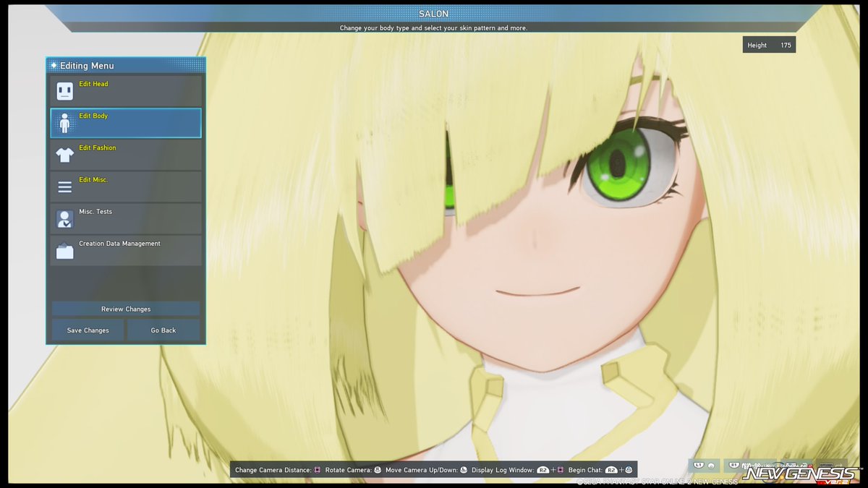Select the Misc. Tests portrait icon
Viewport: 868px width, 488px height.
click(x=64, y=218)
